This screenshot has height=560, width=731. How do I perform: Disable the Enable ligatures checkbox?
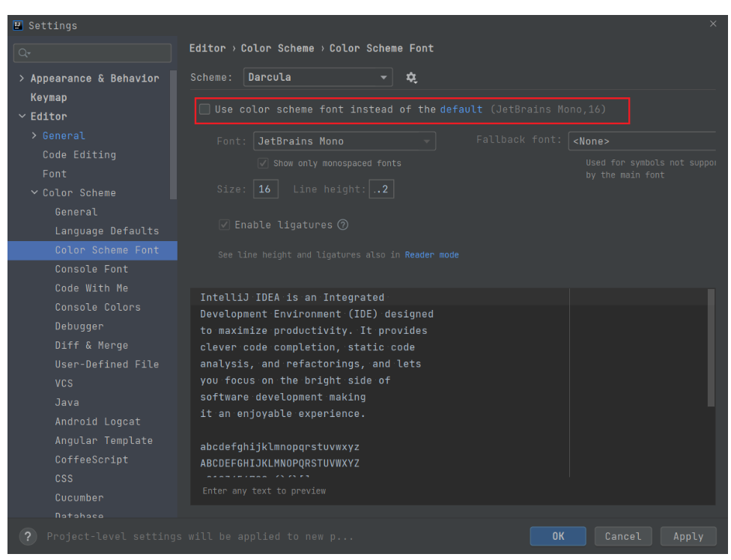point(224,225)
